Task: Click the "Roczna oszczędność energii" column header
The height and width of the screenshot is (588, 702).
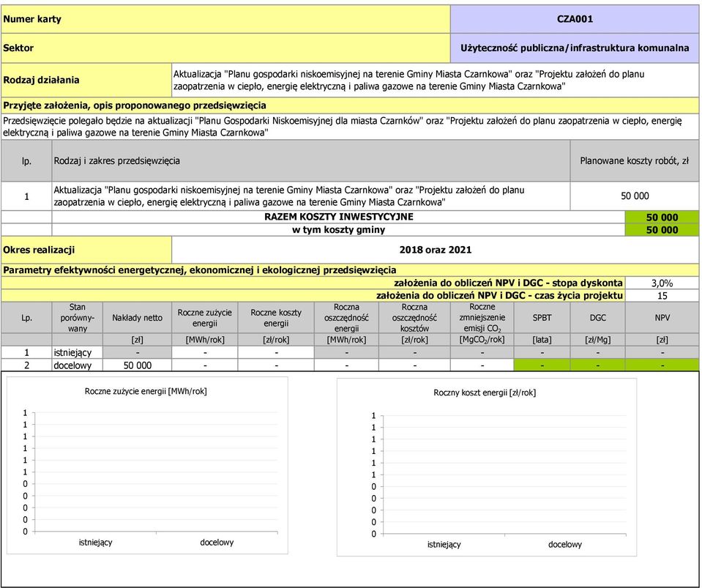Action: pos(346,318)
